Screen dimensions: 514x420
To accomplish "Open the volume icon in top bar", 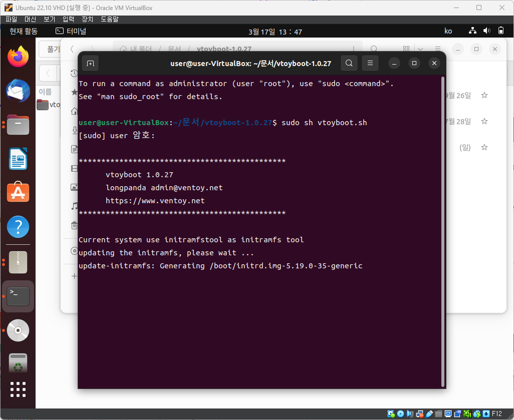I will tap(487, 31).
